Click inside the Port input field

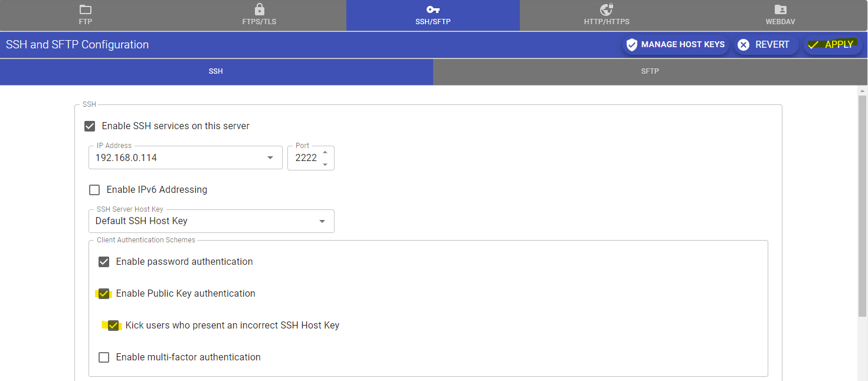[307, 157]
